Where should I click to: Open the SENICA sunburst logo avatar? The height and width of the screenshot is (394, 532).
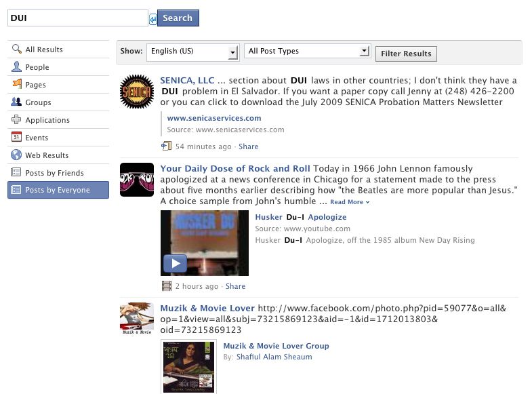[137, 92]
